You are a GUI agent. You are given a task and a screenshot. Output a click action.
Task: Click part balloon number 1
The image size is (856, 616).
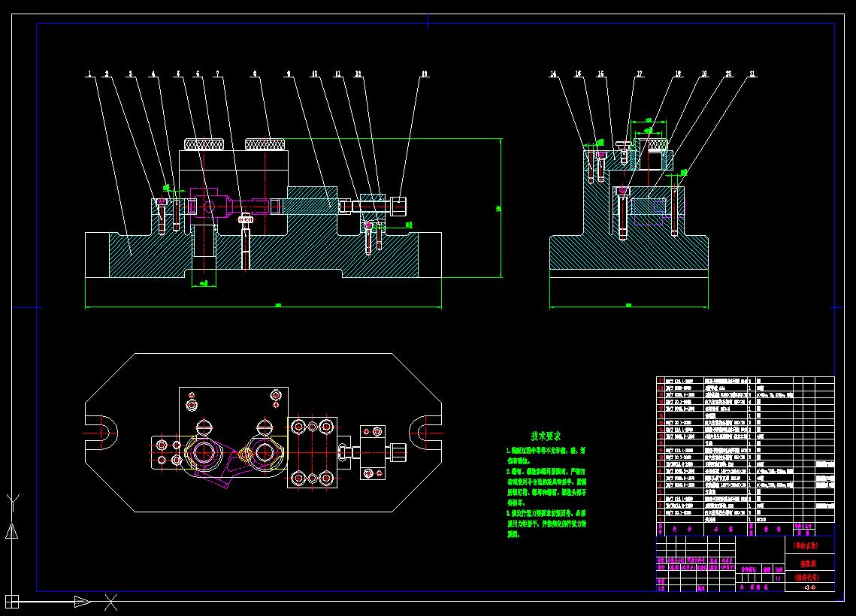click(89, 74)
